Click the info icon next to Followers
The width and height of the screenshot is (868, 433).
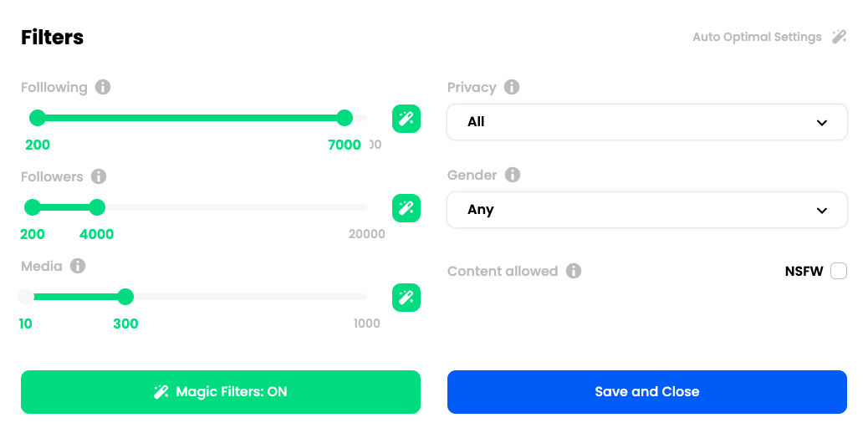click(x=99, y=176)
